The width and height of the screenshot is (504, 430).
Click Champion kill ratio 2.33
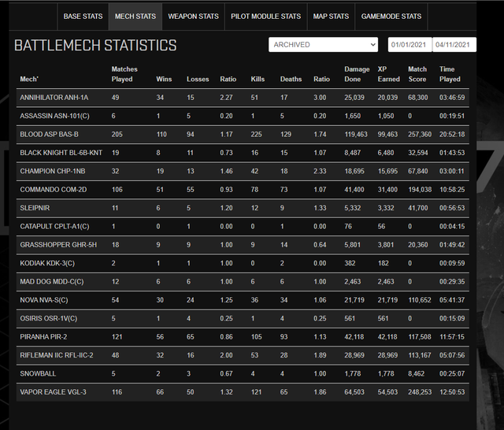pyautogui.click(x=320, y=172)
